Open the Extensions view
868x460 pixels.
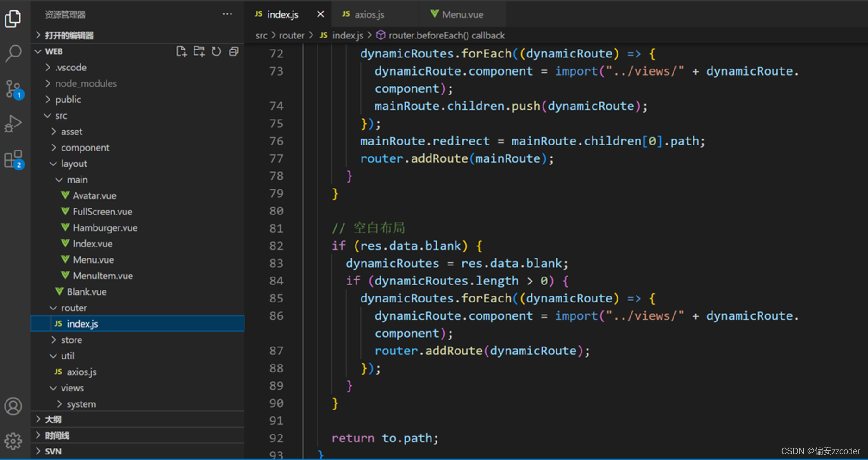pyautogui.click(x=13, y=159)
